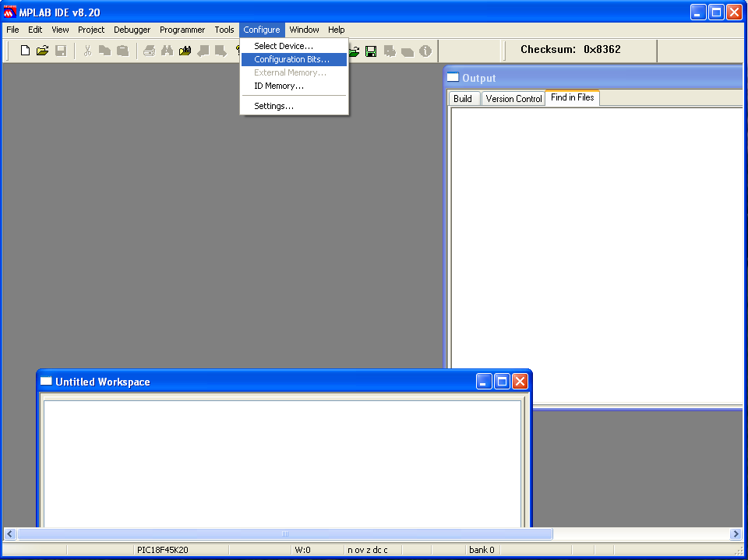The width and height of the screenshot is (748, 560).
Task: Click W:0 in the status bar
Action: (302, 550)
